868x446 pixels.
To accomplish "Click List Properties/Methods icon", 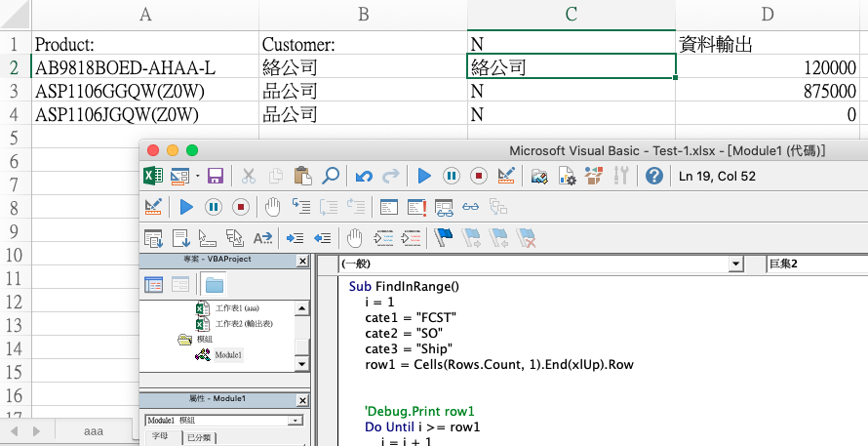I will [x=153, y=238].
